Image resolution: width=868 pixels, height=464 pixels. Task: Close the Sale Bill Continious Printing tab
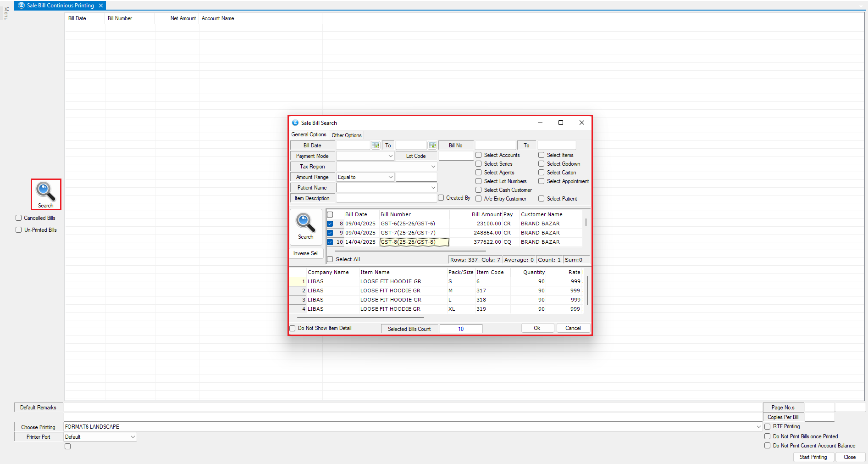tap(101, 6)
